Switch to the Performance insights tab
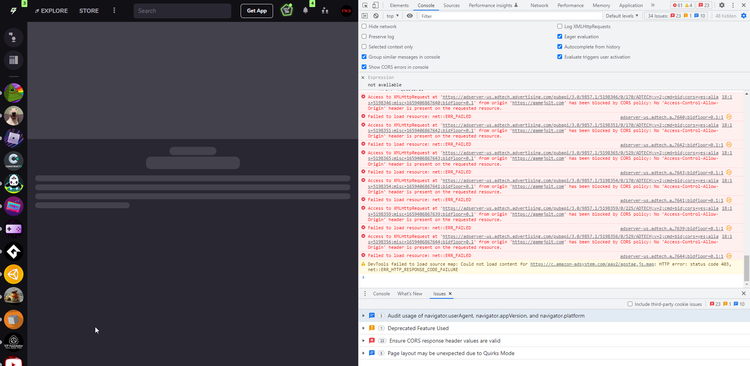 [x=493, y=5]
